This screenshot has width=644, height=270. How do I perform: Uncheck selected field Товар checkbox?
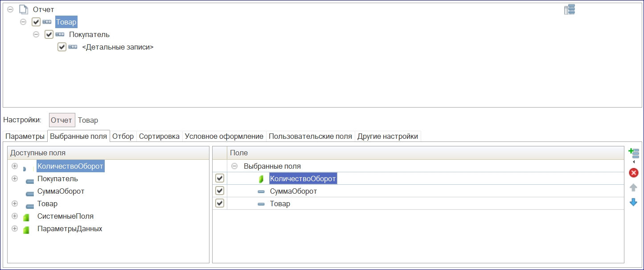point(220,204)
